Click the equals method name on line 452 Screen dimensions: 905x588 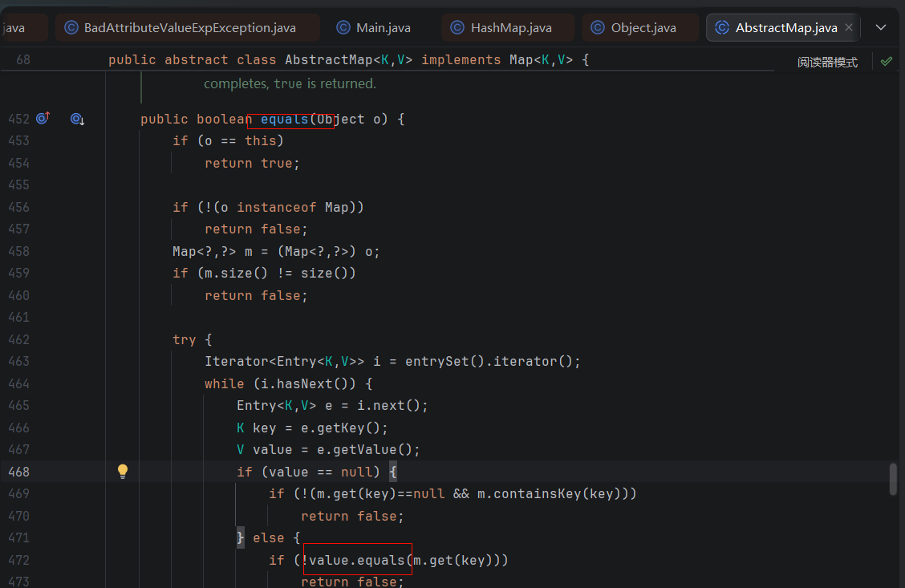[x=285, y=120]
